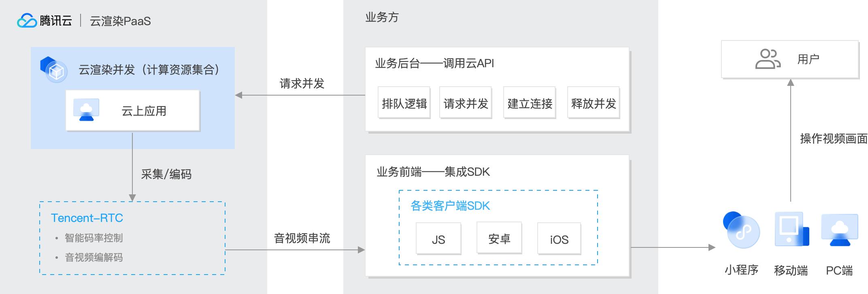Screen dimensions: 868x294
Task: Click the 智能码率控制 bullet text
Action: point(94,238)
